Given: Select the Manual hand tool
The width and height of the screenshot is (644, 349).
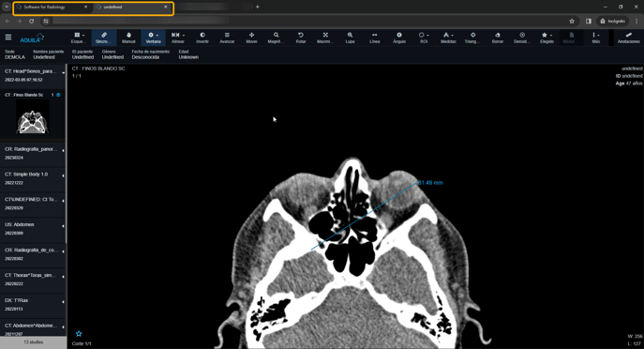Looking at the screenshot, I should point(128,38).
